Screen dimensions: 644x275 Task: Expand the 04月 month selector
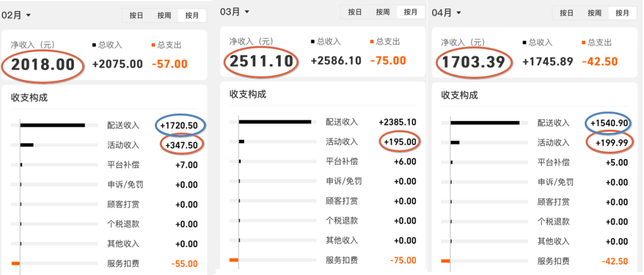pos(446,12)
